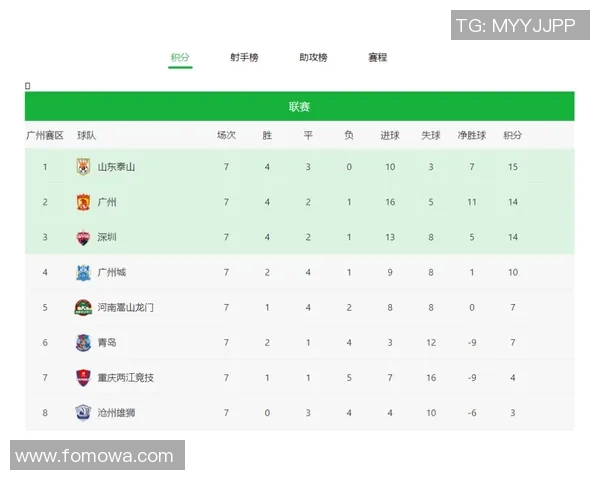Open the 河南嵩山龙门 team name link
Screen dimensions: 600x480
pos(125,307)
